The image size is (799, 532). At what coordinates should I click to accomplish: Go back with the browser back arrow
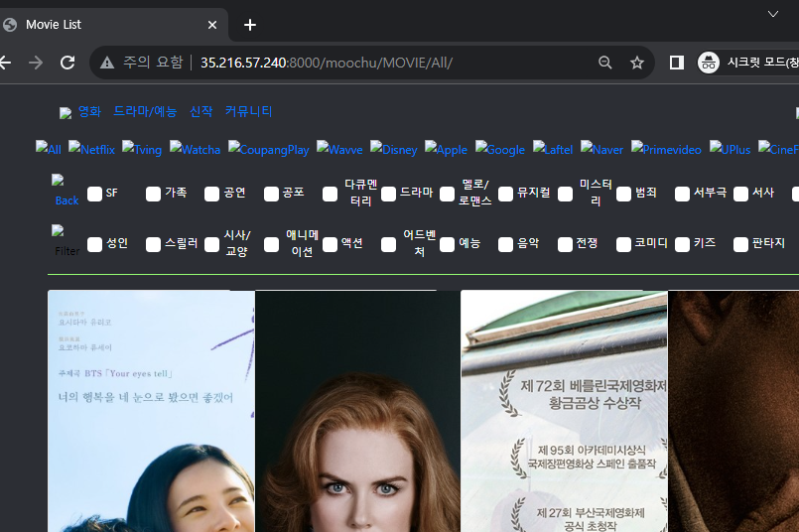click(5, 63)
